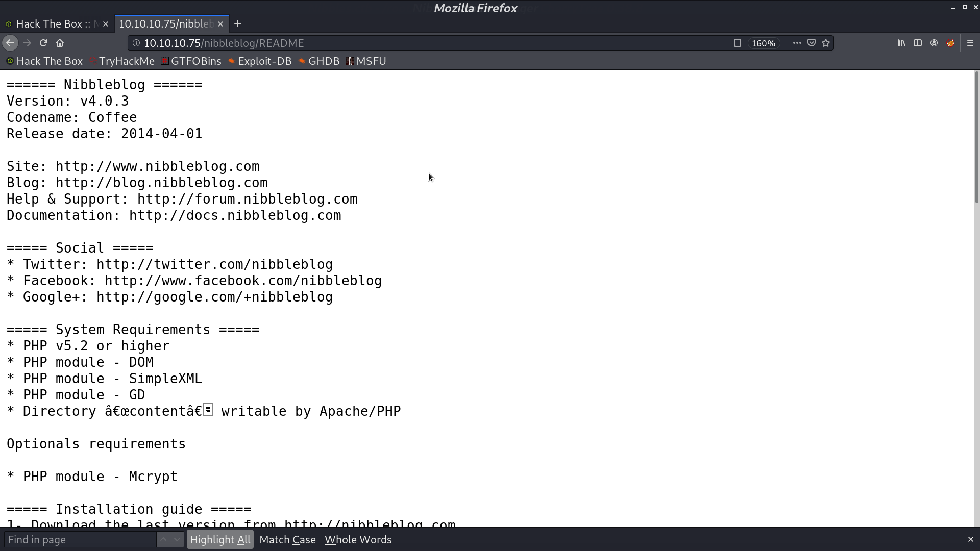Screen dimensions: 980x551
Task: Open the GTFOBins bookmark
Action: [x=191, y=61]
